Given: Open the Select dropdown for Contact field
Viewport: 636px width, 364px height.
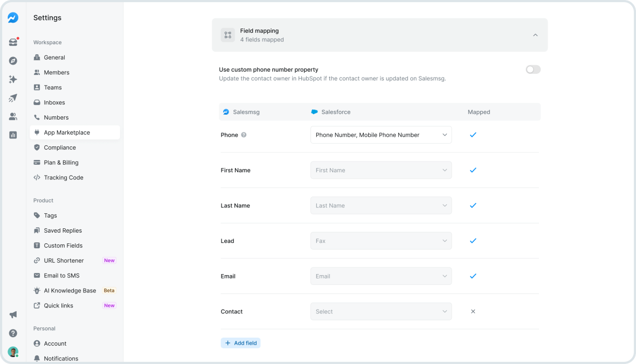Looking at the screenshot, I should click(381, 311).
